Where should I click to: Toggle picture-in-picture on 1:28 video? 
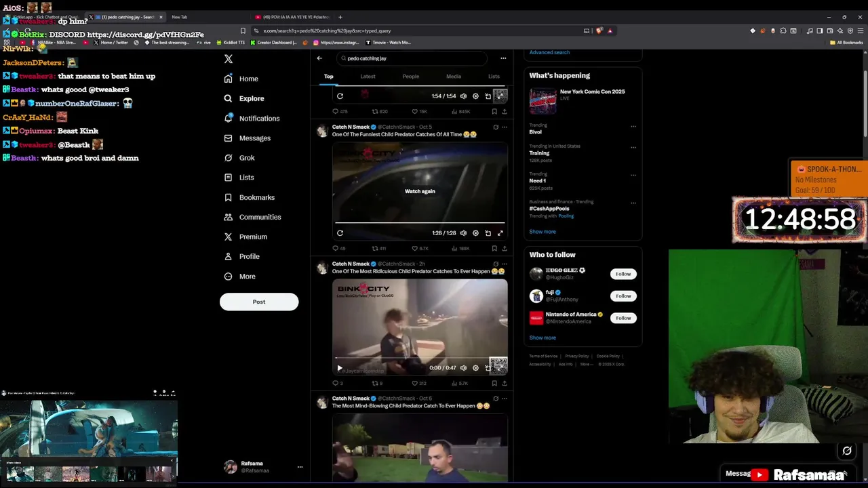(x=488, y=233)
